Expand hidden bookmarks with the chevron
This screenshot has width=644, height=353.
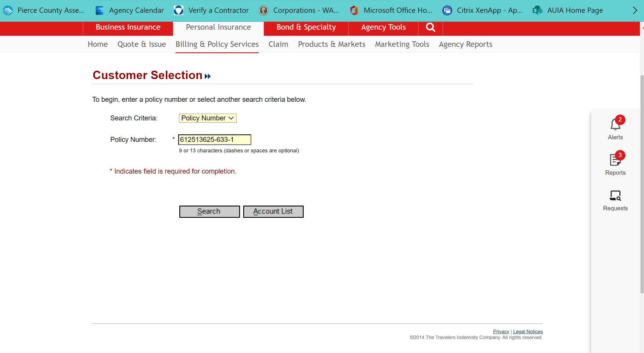point(635,10)
